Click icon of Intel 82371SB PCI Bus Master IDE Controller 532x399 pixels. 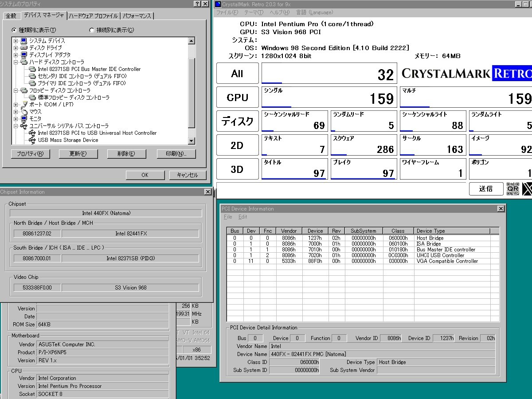32,69
